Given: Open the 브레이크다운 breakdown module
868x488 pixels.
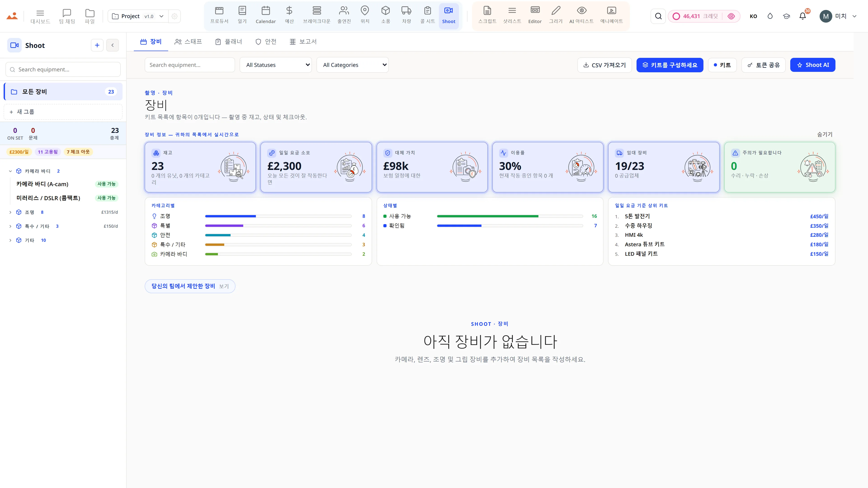Looking at the screenshot, I should click(317, 16).
